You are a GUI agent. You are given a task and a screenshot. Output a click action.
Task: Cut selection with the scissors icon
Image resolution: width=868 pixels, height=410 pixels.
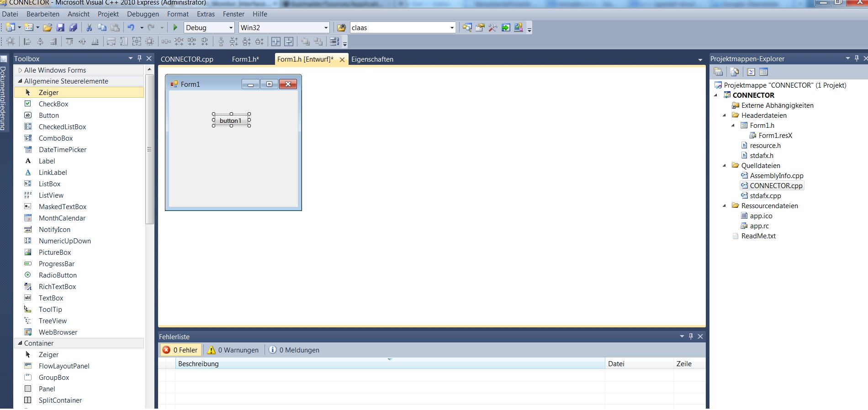[x=89, y=27]
